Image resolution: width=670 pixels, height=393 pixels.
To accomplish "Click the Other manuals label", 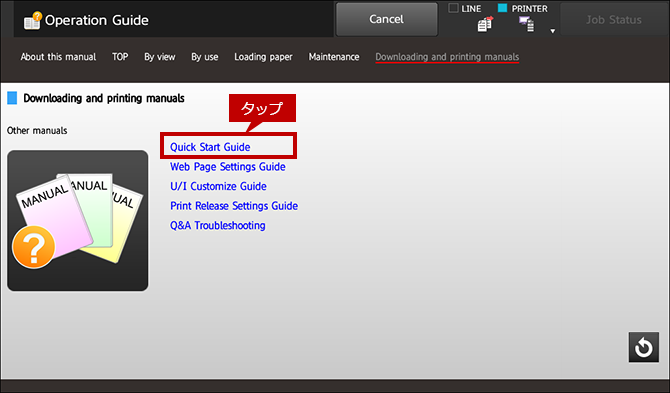I will tap(37, 131).
